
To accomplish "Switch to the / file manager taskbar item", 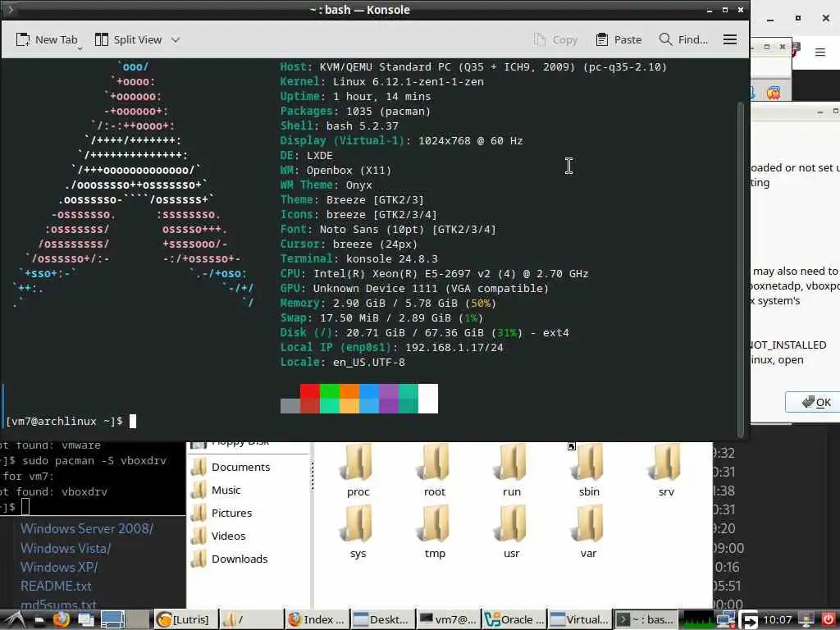I will pos(252,620).
